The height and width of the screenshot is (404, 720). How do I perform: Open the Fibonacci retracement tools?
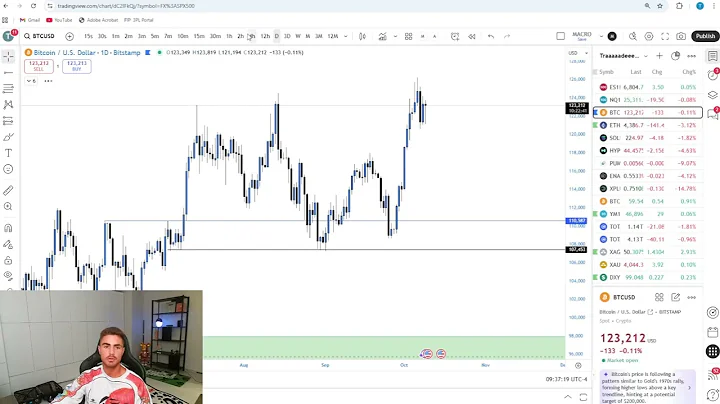(x=8, y=89)
